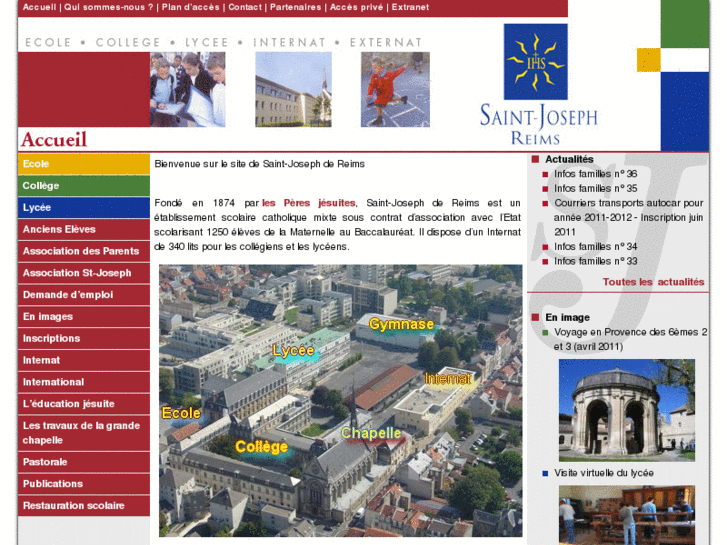Open Inscriptions page
Image resolution: width=727 pixels, height=545 pixels.
point(84,338)
